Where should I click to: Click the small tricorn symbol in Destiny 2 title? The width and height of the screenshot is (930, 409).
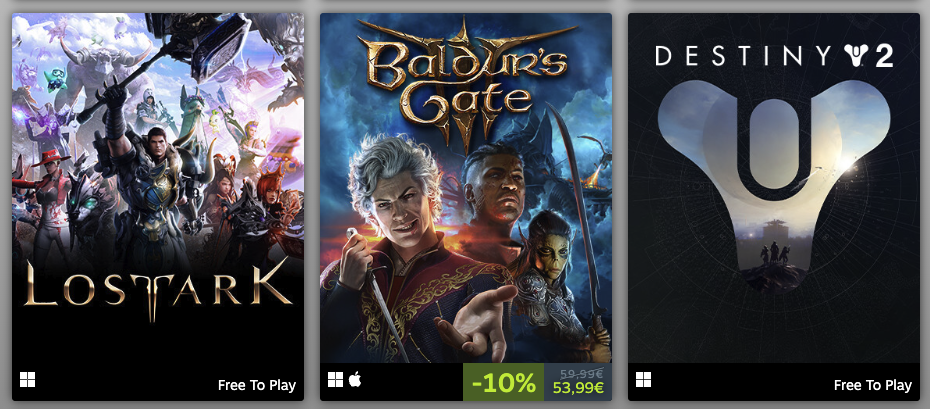point(853,56)
